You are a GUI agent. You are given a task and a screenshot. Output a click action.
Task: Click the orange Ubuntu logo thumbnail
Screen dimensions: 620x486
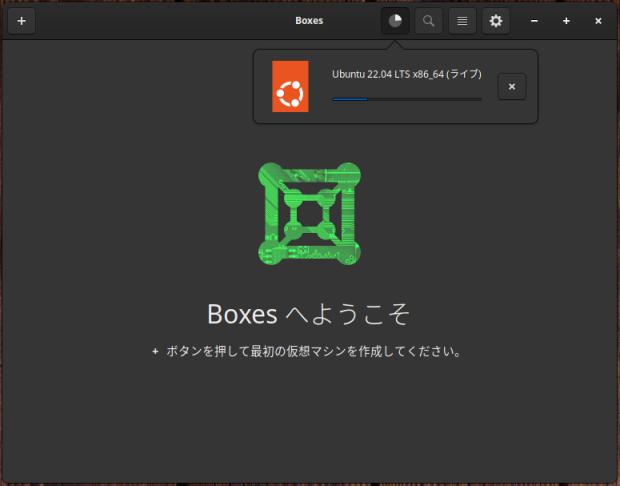tap(290, 86)
